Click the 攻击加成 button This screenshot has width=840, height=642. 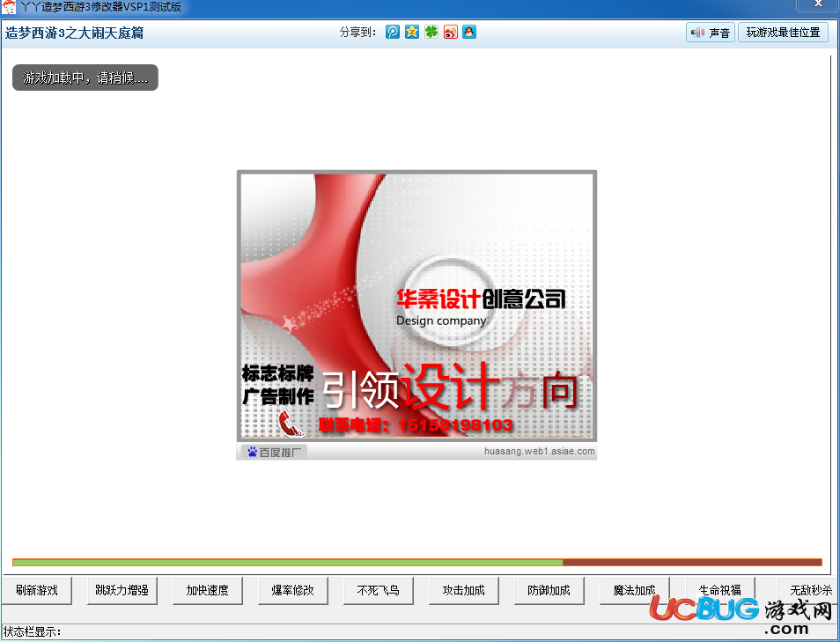(463, 591)
